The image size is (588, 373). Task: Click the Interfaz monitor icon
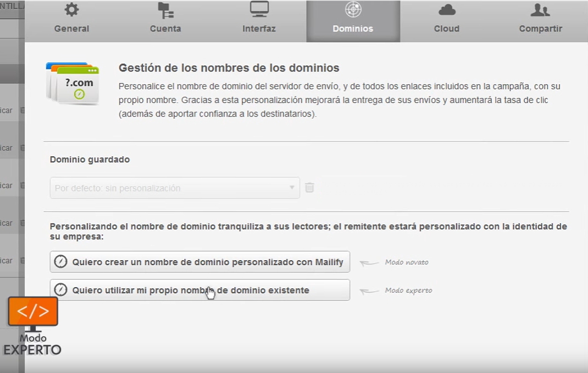tap(259, 9)
